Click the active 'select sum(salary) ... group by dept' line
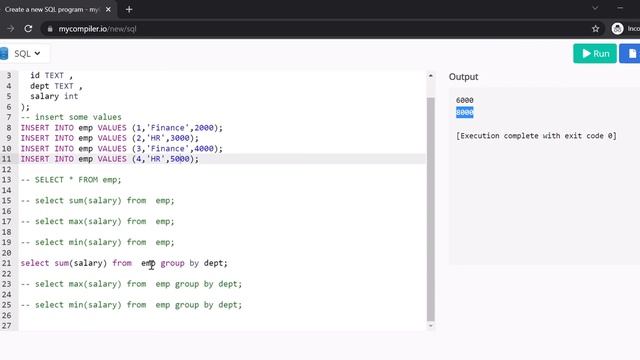The width and height of the screenshot is (640, 360). (124, 263)
